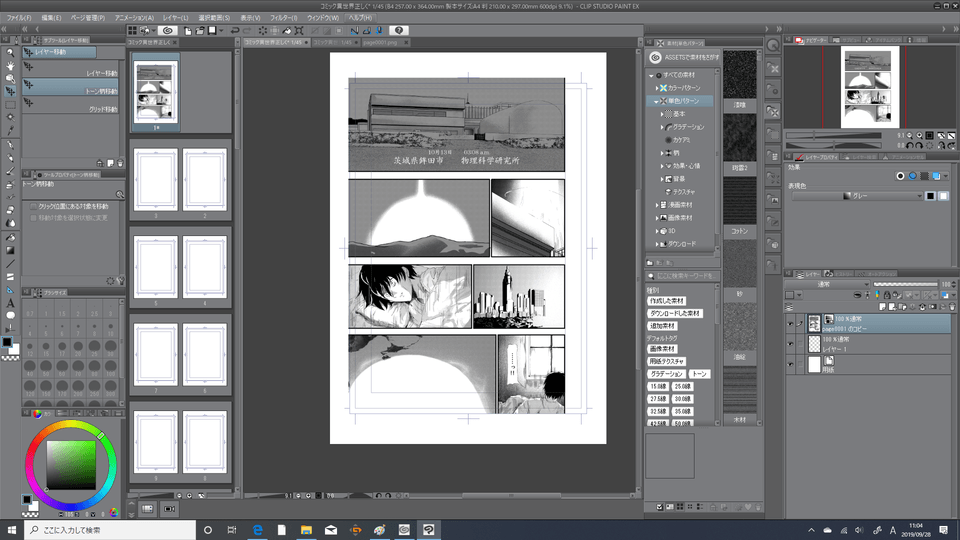Click the help question mark icon
Screen dimensions: 960x540
click(399, 30)
